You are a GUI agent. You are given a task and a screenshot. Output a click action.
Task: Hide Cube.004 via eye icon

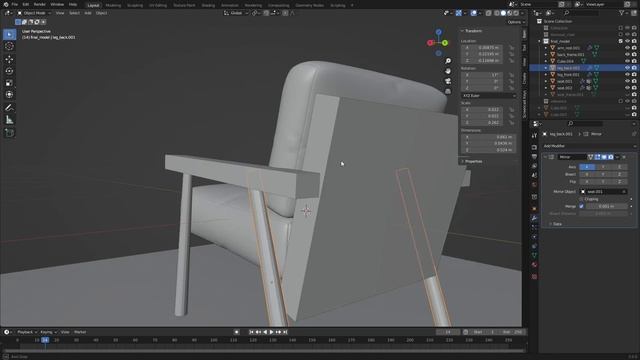627,61
